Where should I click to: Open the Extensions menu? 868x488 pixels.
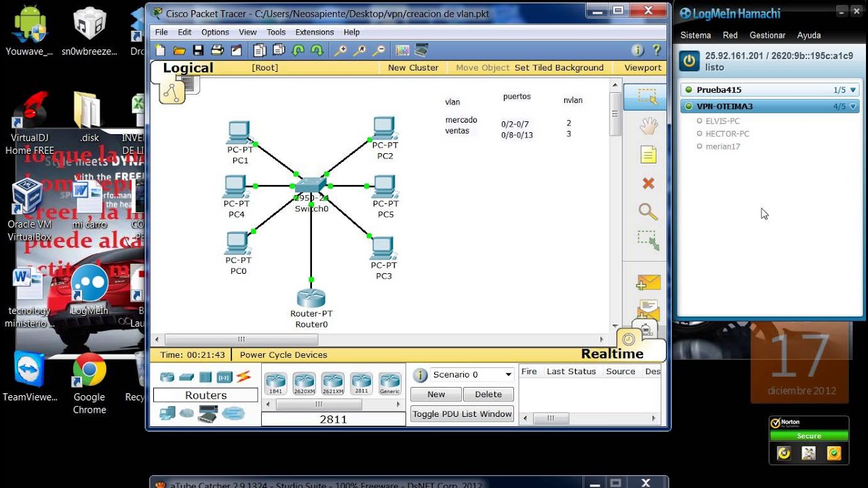[x=315, y=32]
